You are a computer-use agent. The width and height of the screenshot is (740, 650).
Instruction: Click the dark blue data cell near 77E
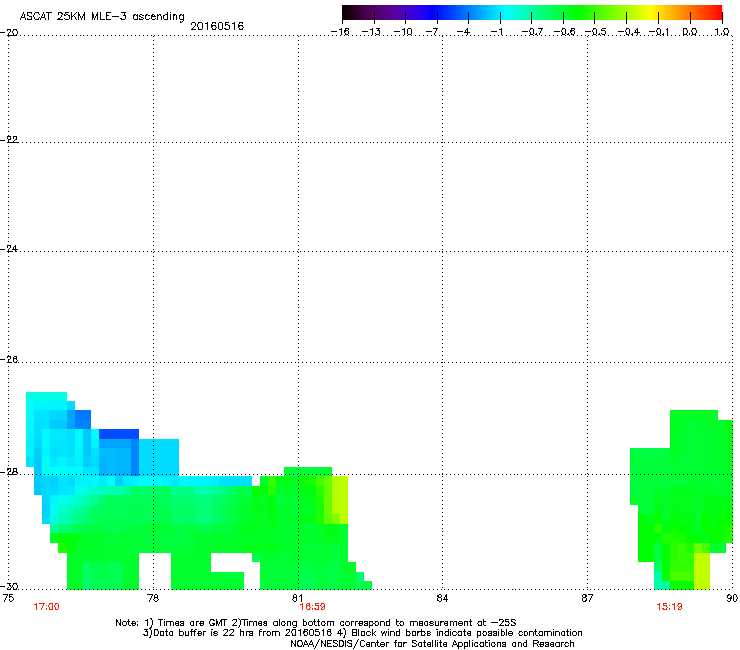[x=118, y=434]
